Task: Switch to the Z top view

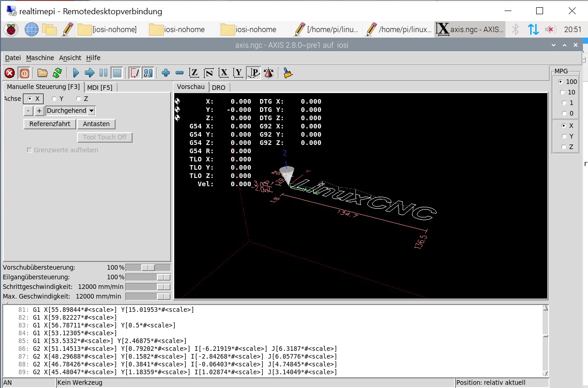Action: click(194, 73)
